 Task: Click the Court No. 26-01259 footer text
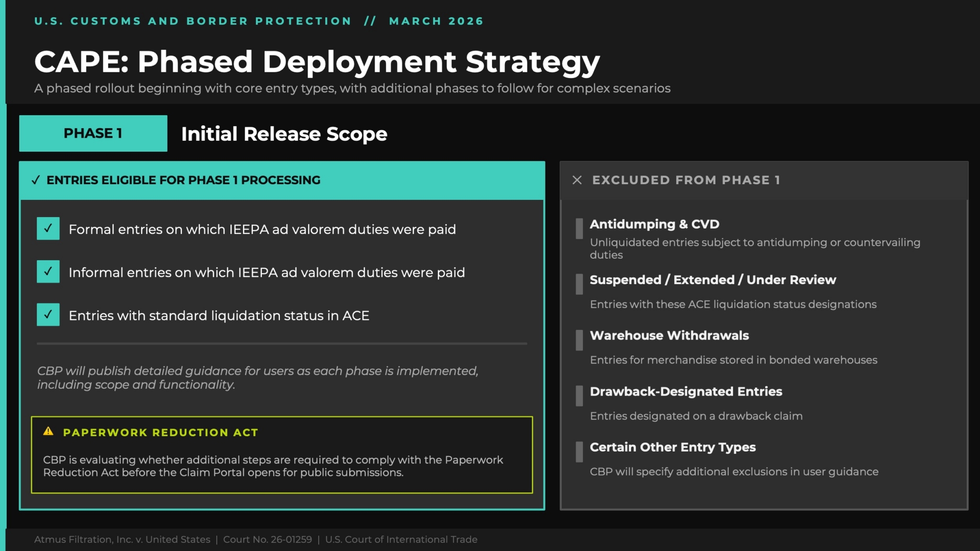point(267,540)
